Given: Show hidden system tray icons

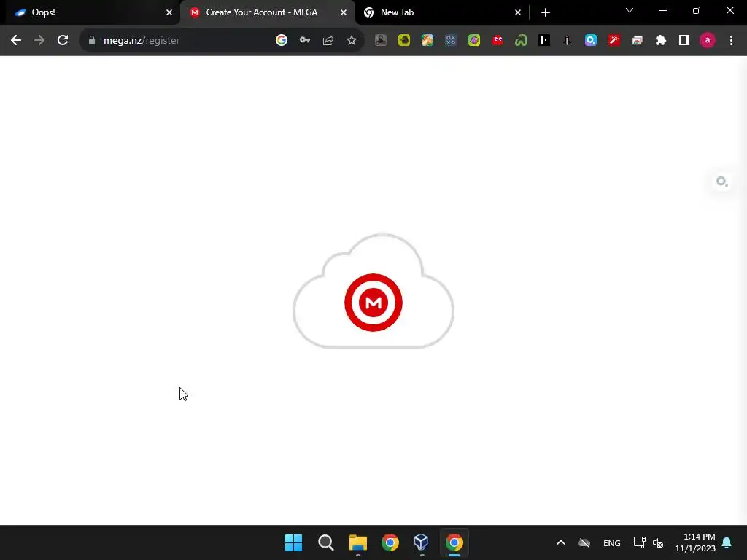Looking at the screenshot, I should [561, 542].
